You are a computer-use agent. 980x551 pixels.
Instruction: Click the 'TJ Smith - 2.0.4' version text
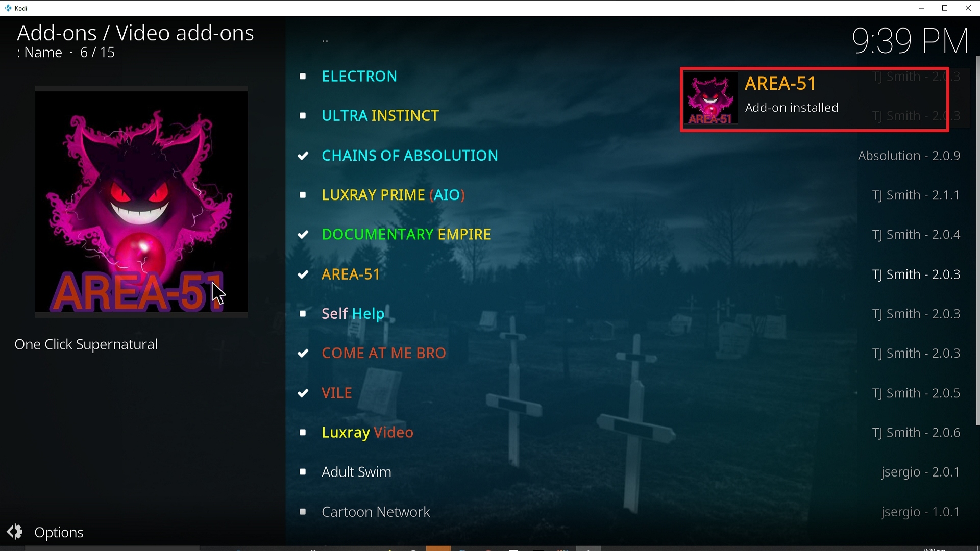(916, 235)
